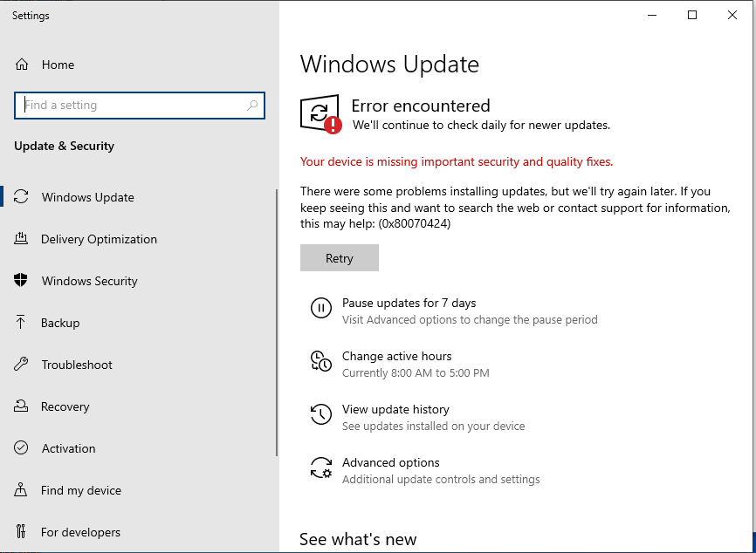Select Pause updates for 7 days
The image size is (756, 553).
click(x=409, y=303)
